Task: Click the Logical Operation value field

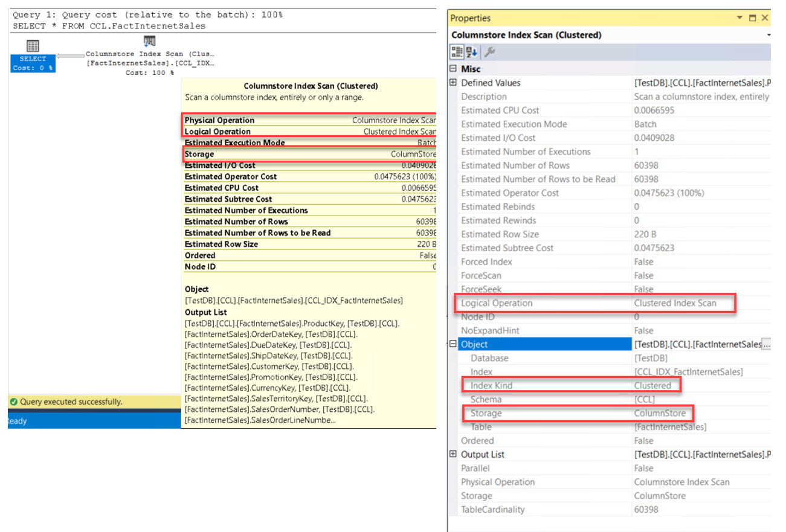Action: 674,303
